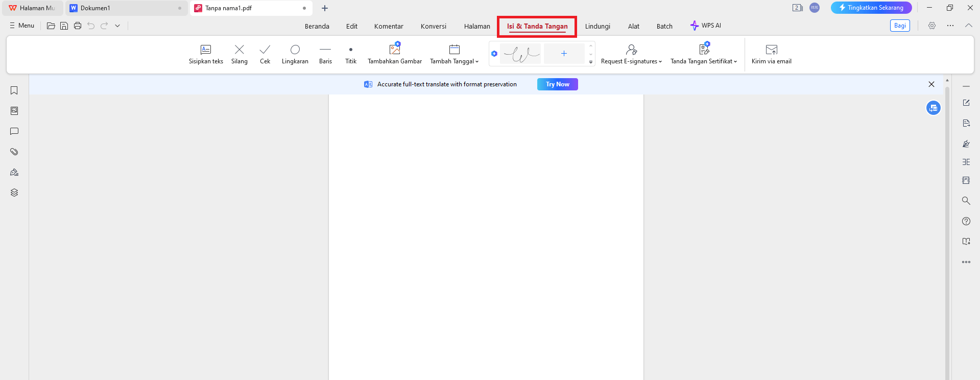Switch to the Alat tab
This screenshot has width=980, height=380.
pos(633,26)
